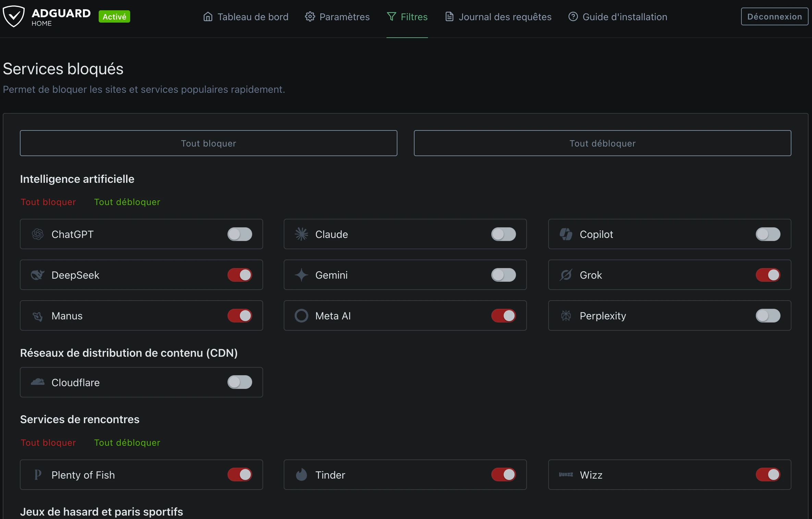Click the document icon beside Journal des requêtes
This screenshot has height=519, width=812.
450,16
